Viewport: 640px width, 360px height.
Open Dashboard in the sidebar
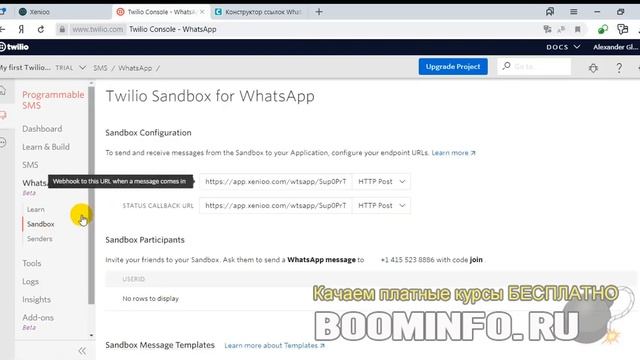coord(42,129)
